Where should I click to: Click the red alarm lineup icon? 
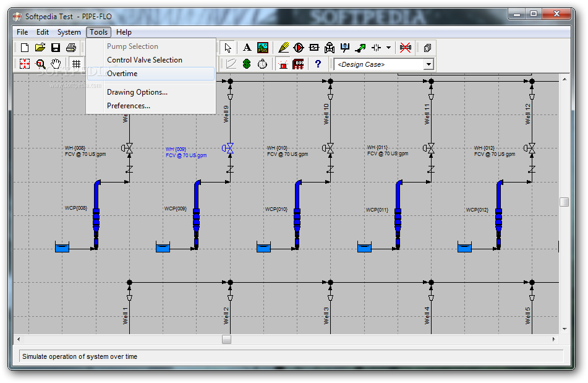(x=284, y=64)
